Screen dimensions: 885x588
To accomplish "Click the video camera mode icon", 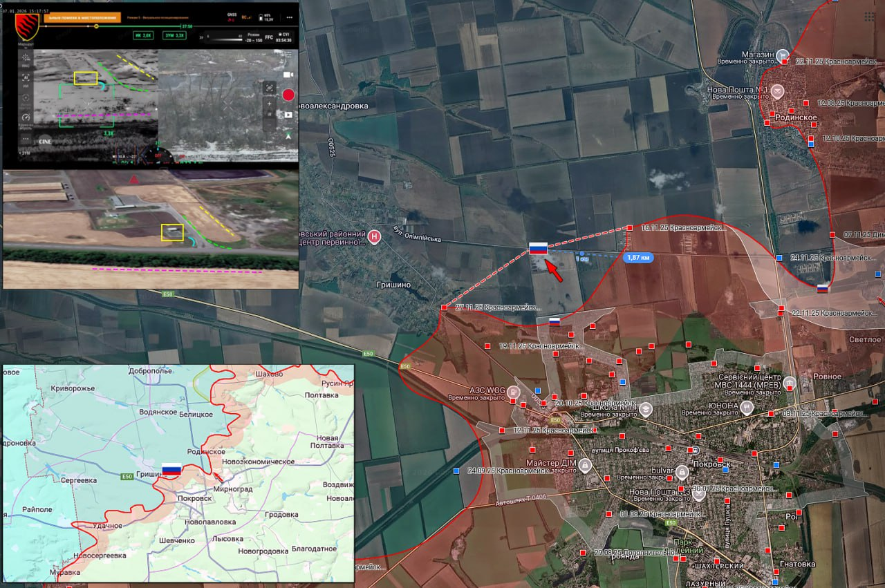I will click(x=288, y=75).
